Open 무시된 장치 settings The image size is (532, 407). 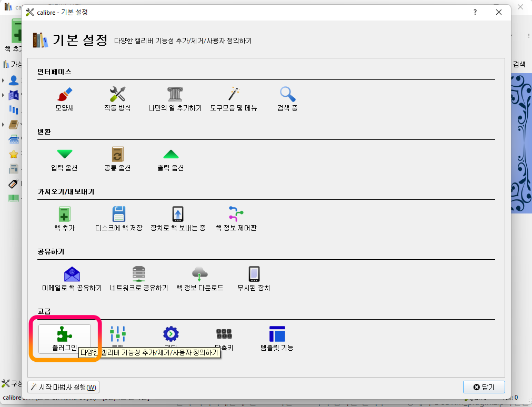click(254, 279)
